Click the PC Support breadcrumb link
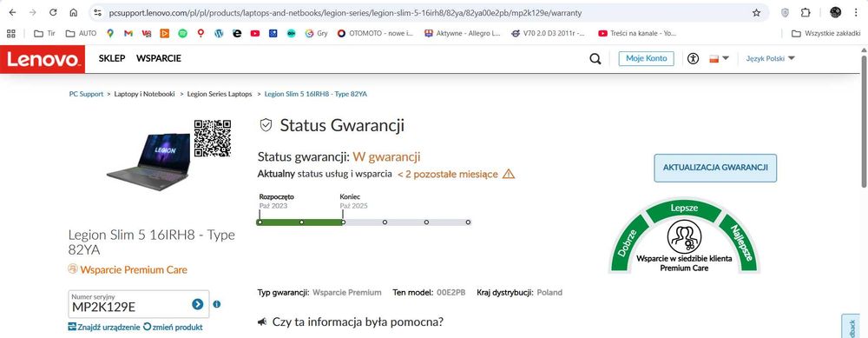The image size is (868, 338). point(86,94)
